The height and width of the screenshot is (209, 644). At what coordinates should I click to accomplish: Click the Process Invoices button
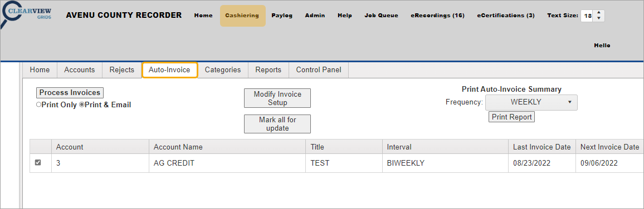click(x=70, y=93)
